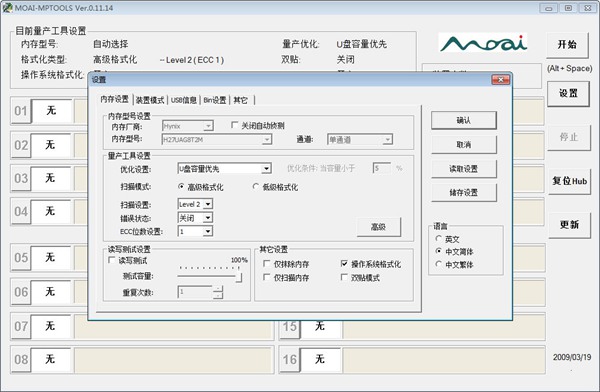Image resolution: width=600 pixels, height=392 pixels.
Task: Click the Level 2 ( ECC 1 ) text
Action: pos(195,60)
